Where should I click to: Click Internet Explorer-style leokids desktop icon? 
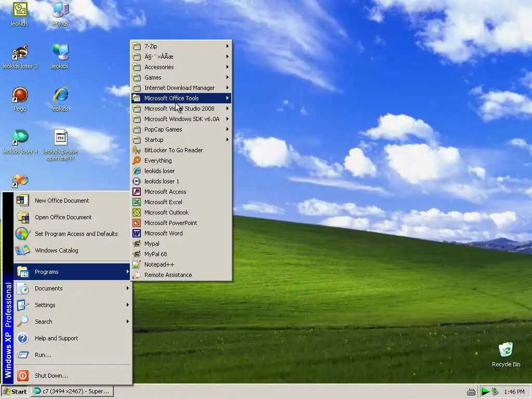point(60,99)
